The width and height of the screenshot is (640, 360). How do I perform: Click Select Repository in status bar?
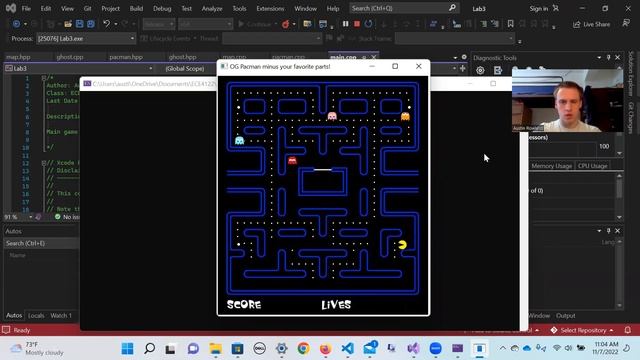click(582, 330)
